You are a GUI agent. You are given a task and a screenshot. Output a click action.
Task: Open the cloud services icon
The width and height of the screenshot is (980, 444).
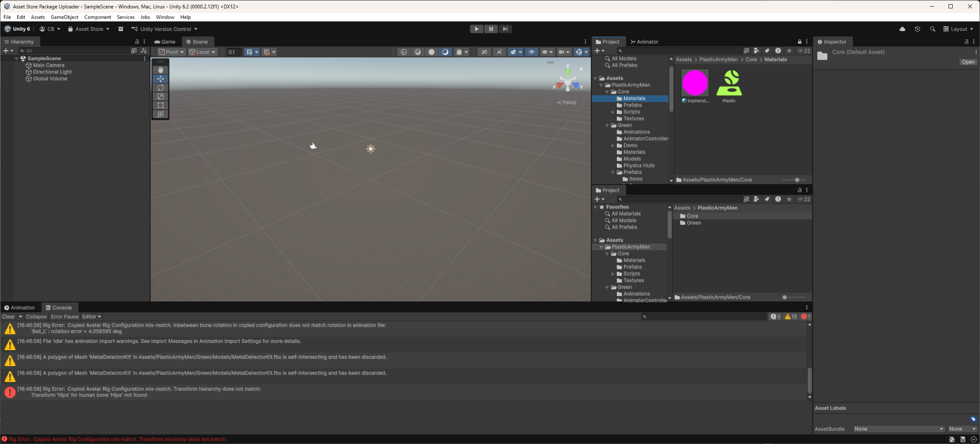(x=902, y=29)
